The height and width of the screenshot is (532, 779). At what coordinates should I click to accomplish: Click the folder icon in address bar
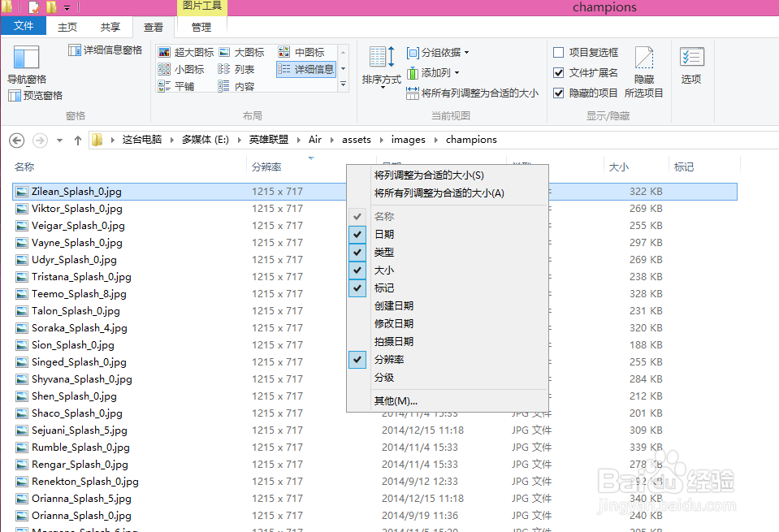pos(97,140)
